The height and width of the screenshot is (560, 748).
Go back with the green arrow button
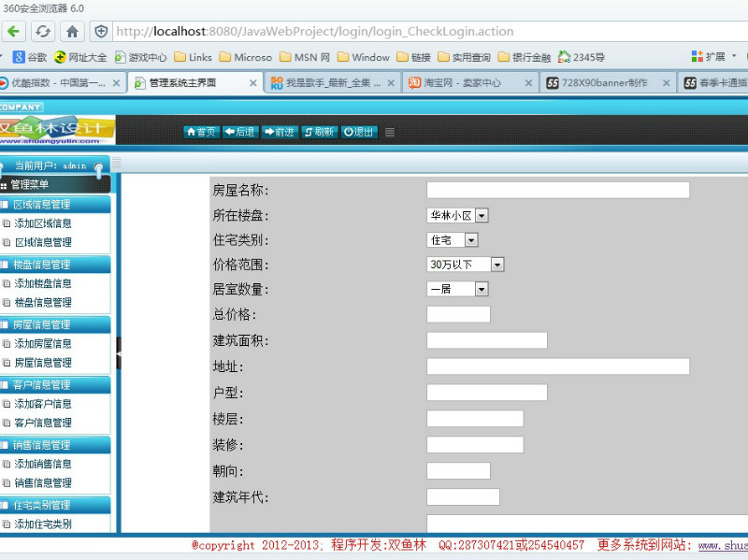(13, 32)
